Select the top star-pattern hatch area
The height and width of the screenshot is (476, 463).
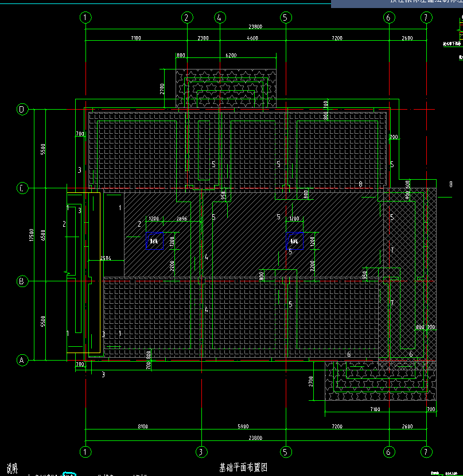(226, 88)
